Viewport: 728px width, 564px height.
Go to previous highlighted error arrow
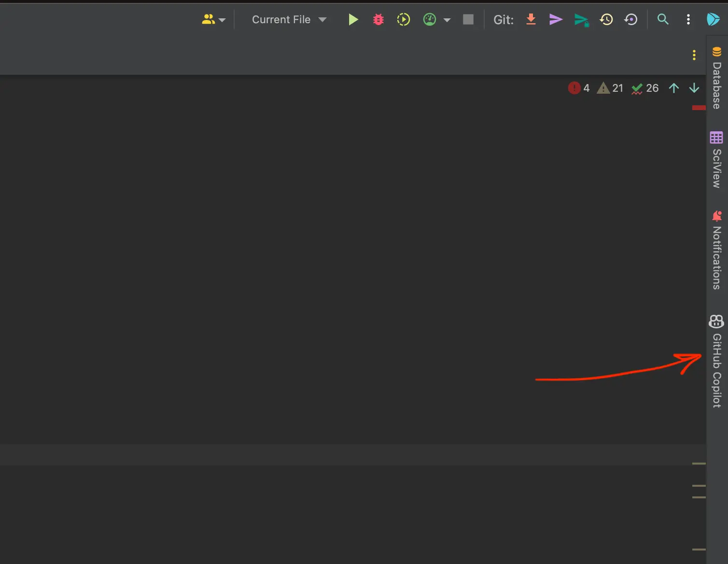(x=674, y=88)
